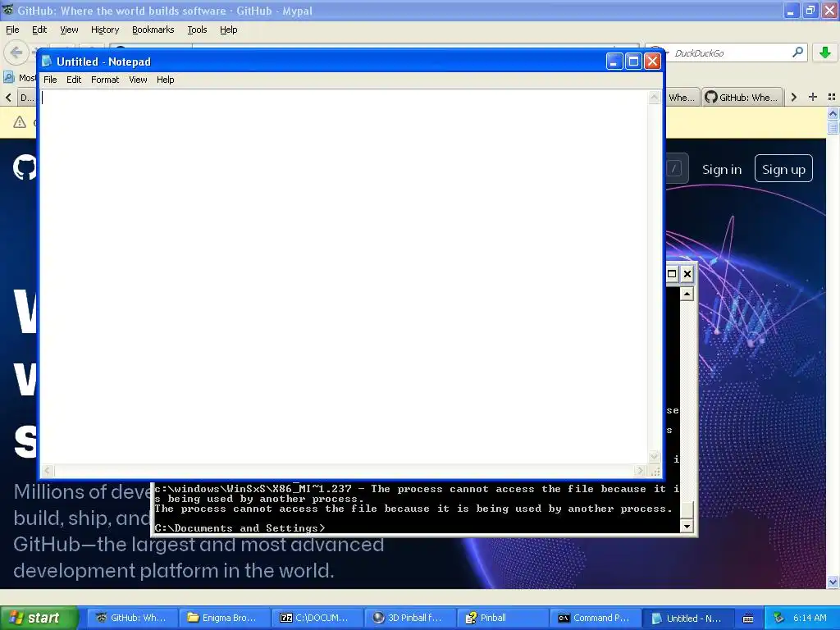Screen dimensions: 840x630
Task: Switch to Command Prompt taskbar item
Action: click(594, 618)
